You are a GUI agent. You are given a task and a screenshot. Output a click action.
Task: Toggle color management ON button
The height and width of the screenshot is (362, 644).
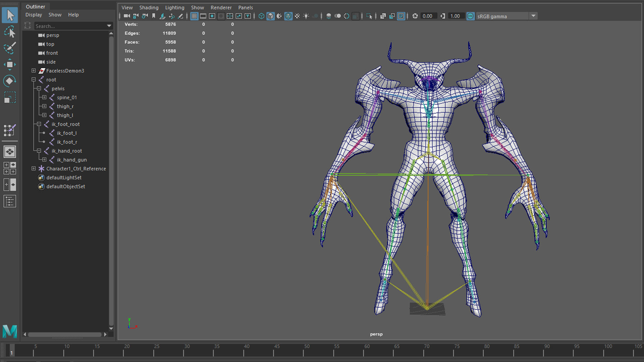(x=471, y=16)
